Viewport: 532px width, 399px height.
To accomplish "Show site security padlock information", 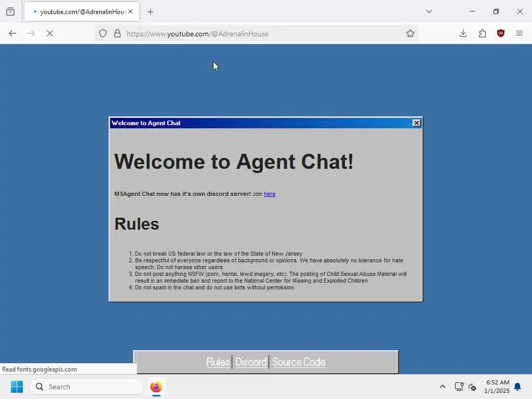I will point(117,33).
